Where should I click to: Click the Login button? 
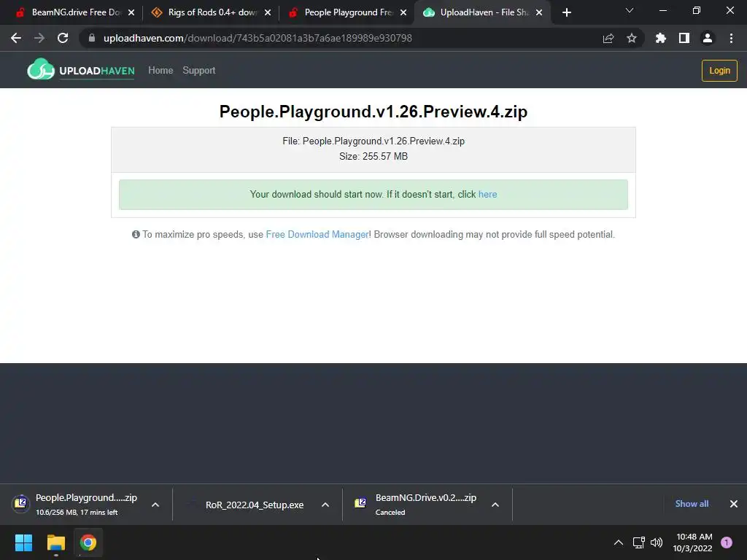(x=719, y=71)
